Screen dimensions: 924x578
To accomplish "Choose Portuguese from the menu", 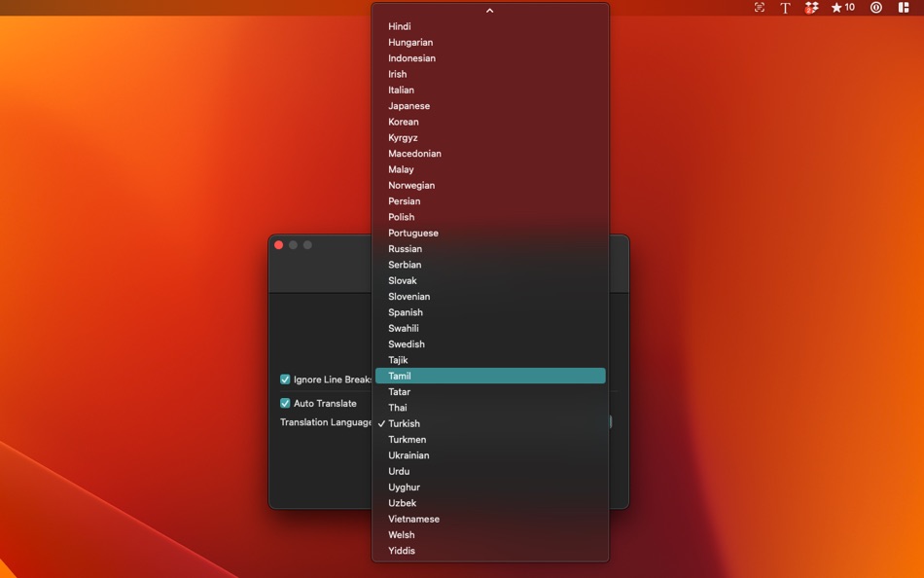I will [x=490, y=233].
